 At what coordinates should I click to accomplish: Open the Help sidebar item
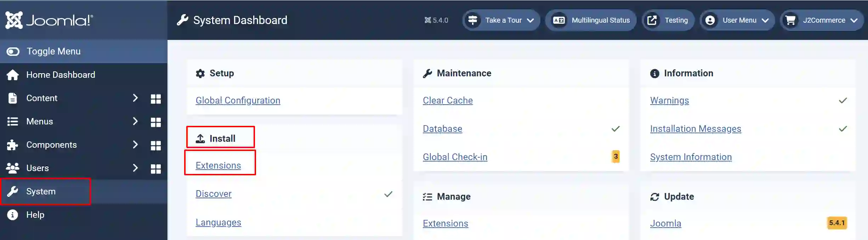[x=35, y=215]
